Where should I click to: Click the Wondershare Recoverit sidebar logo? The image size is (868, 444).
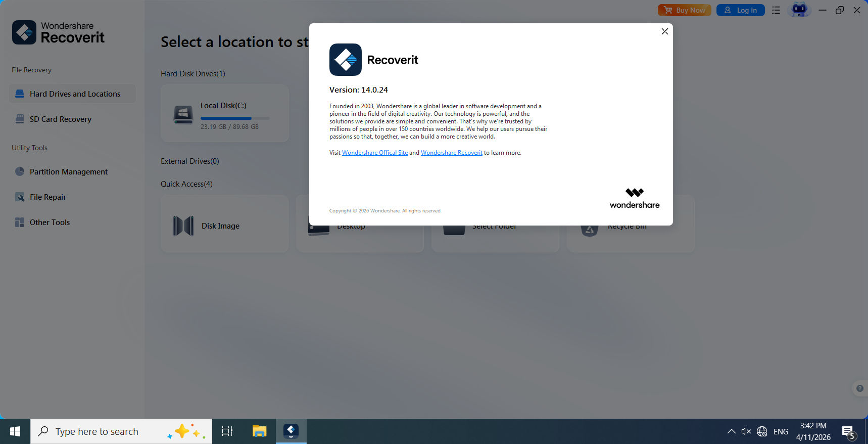(58, 32)
